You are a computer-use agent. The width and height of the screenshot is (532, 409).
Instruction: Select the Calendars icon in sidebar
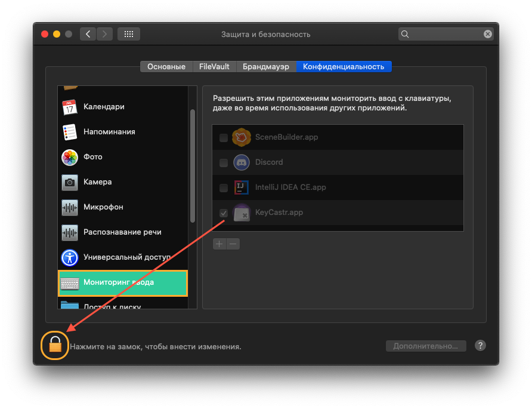tap(70, 107)
